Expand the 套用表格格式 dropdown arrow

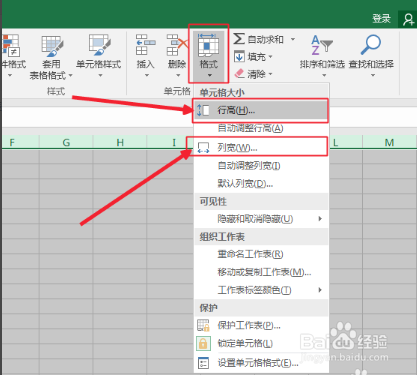point(70,76)
